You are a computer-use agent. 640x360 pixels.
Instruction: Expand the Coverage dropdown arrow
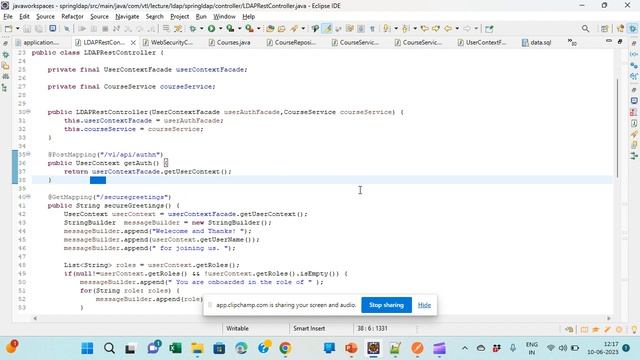tap(239, 29)
